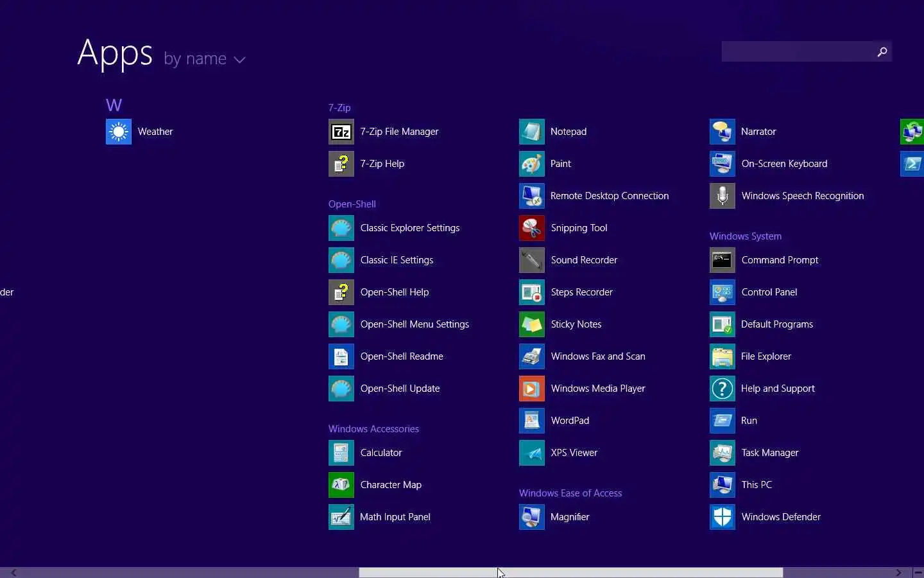Open the Calculator icon
Screen dimensions: 924x578
[x=341, y=453]
